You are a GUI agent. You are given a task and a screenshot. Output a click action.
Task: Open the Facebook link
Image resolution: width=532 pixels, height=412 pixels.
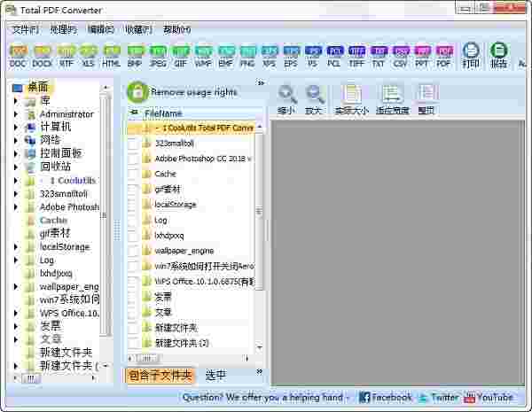(x=386, y=397)
